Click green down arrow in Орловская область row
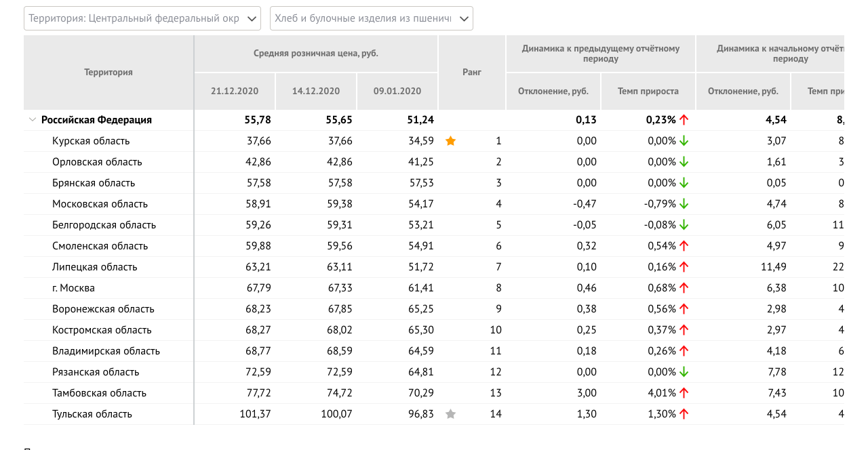 [684, 162]
